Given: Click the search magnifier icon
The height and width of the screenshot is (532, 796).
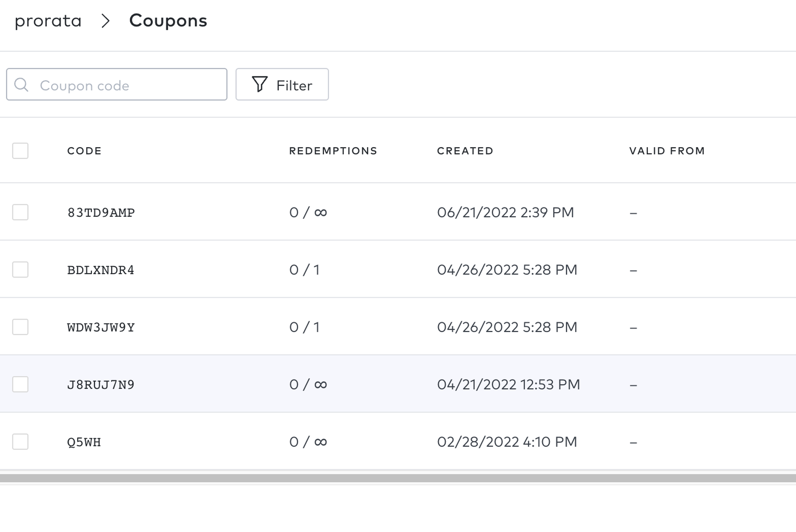Looking at the screenshot, I should (21, 85).
